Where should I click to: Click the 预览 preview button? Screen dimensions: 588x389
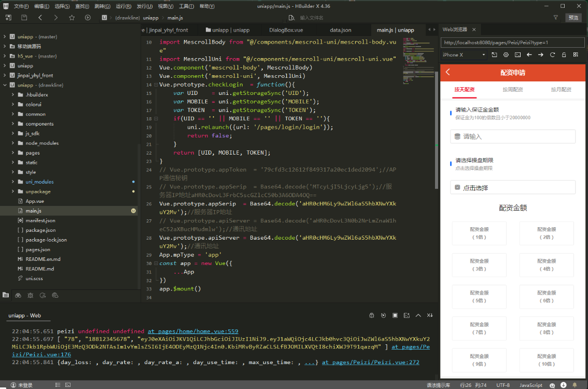tap(573, 18)
